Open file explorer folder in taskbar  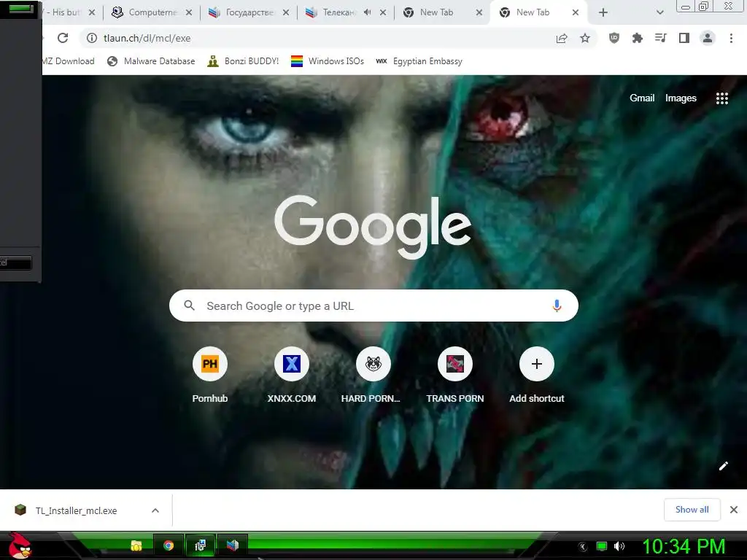point(136,545)
